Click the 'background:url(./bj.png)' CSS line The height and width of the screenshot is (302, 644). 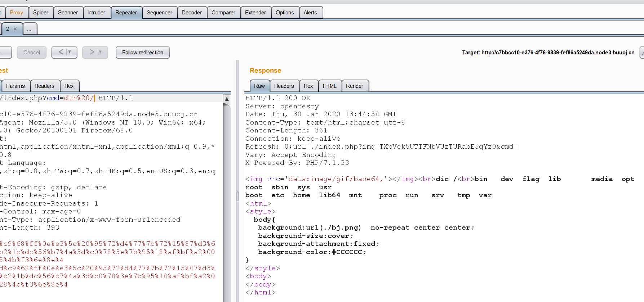[366, 227]
